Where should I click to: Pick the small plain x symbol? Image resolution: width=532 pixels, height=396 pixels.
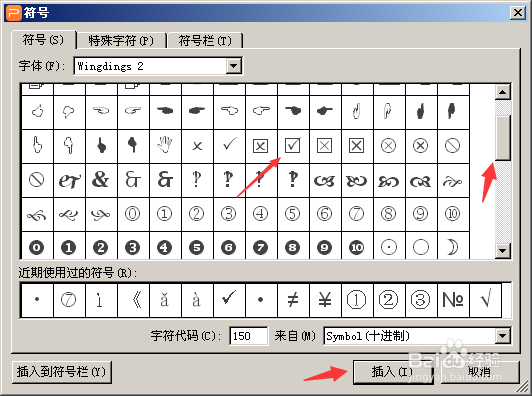pos(197,146)
